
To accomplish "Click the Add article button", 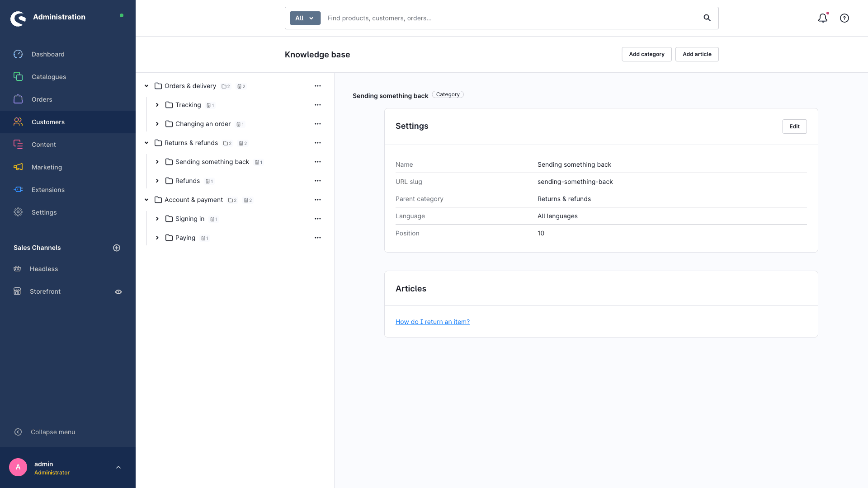I will (697, 54).
